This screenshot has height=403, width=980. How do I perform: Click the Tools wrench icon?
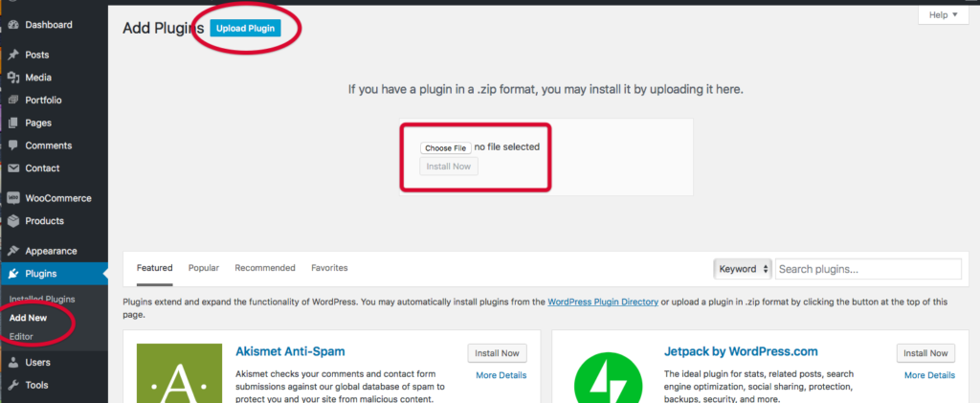click(13, 385)
